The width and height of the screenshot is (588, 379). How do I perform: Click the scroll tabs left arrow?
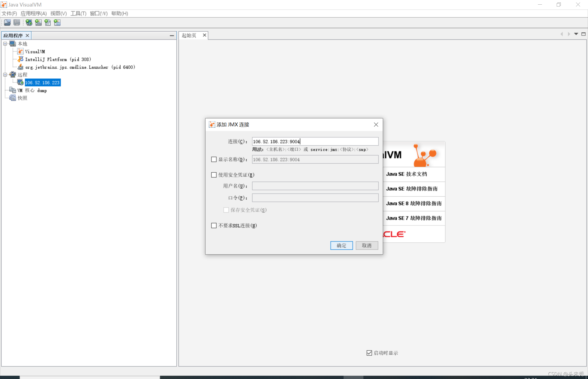click(562, 34)
